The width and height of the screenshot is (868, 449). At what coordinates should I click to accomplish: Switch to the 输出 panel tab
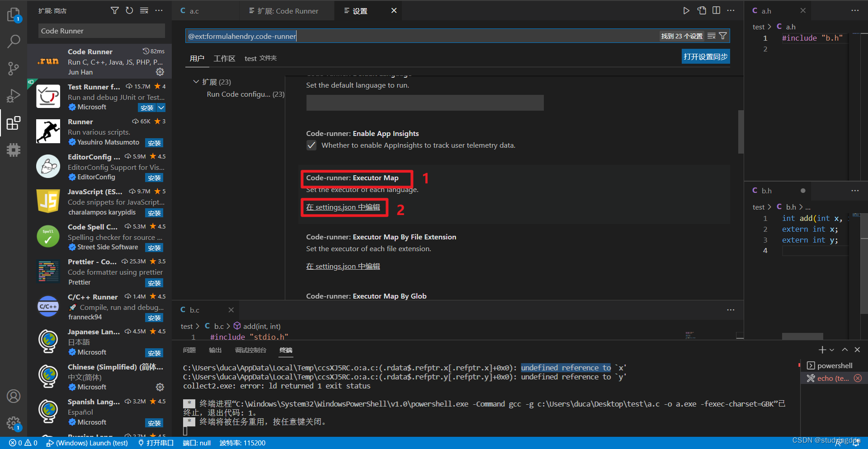pos(215,350)
